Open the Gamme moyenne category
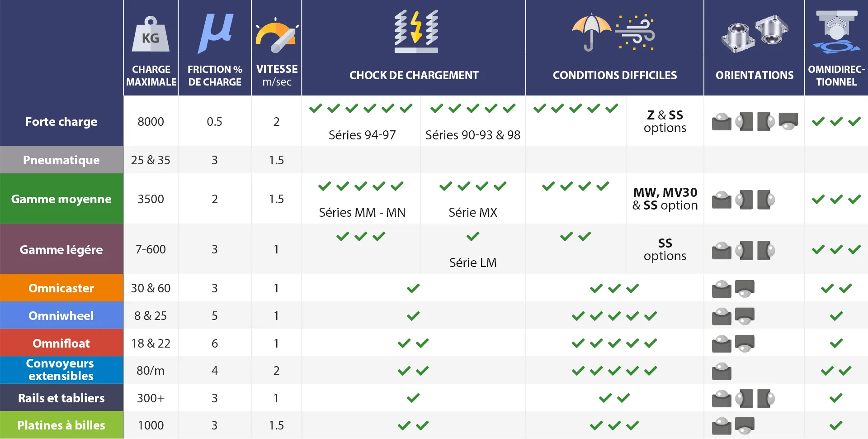Screen dimensions: 868x439 pos(61,199)
